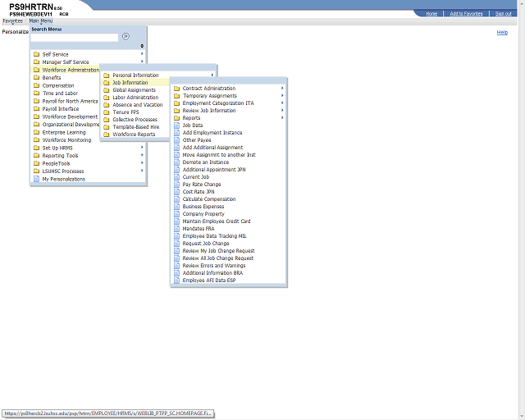Click the Job Data page icon
This screenshot has width=525, height=420.
point(177,126)
